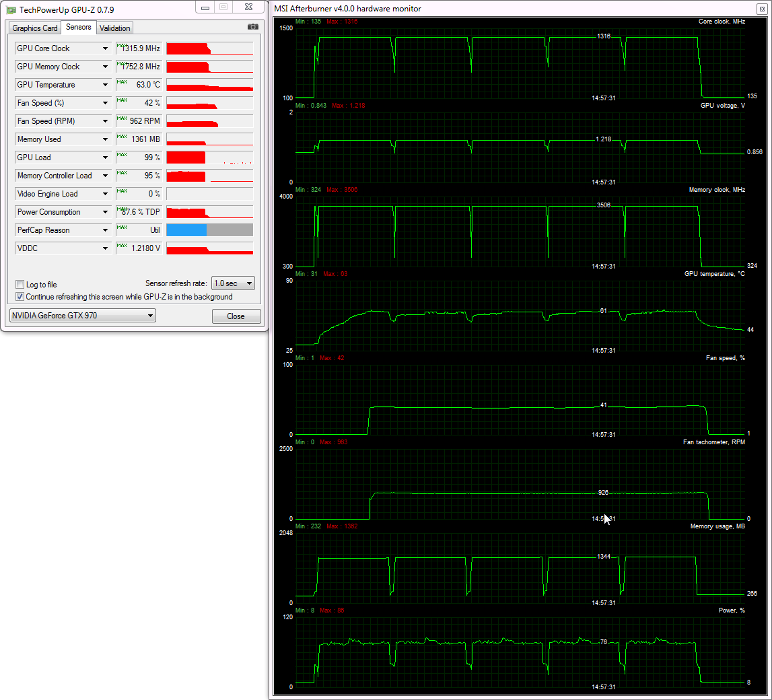This screenshot has width=772, height=700.
Task: Click the GPU-Z screenshot camera icon
Action: coord(252,27)
